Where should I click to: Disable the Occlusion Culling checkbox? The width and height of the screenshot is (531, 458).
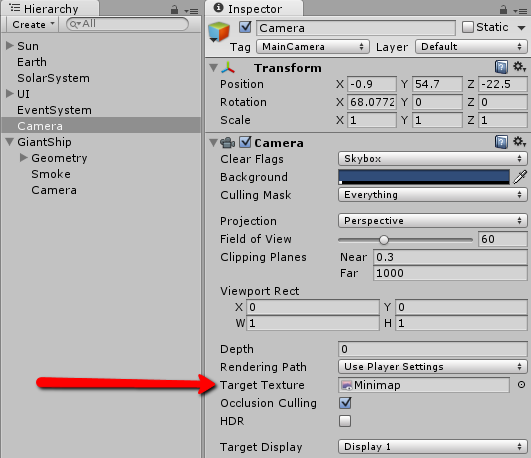[345, 403]
